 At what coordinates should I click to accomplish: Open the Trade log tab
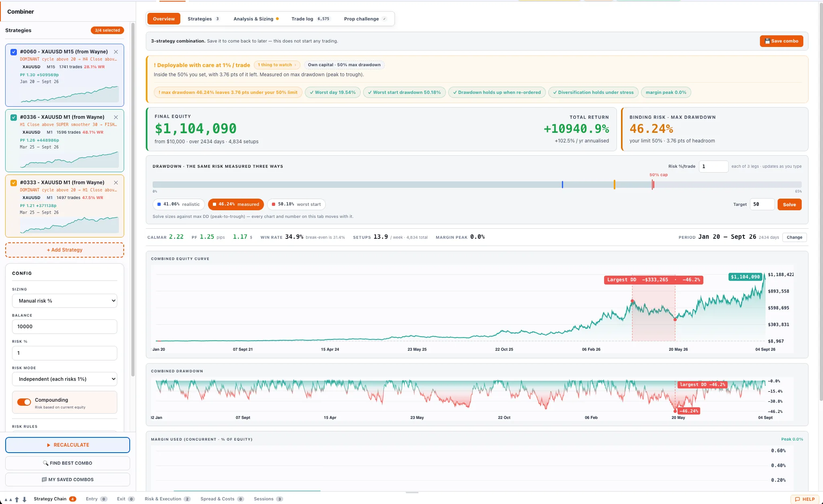310,19
